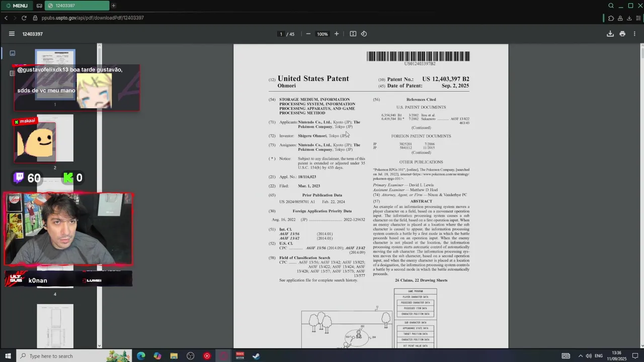
Task: Open the red play-button taskbar app
Action: click(x=207, y=356)
